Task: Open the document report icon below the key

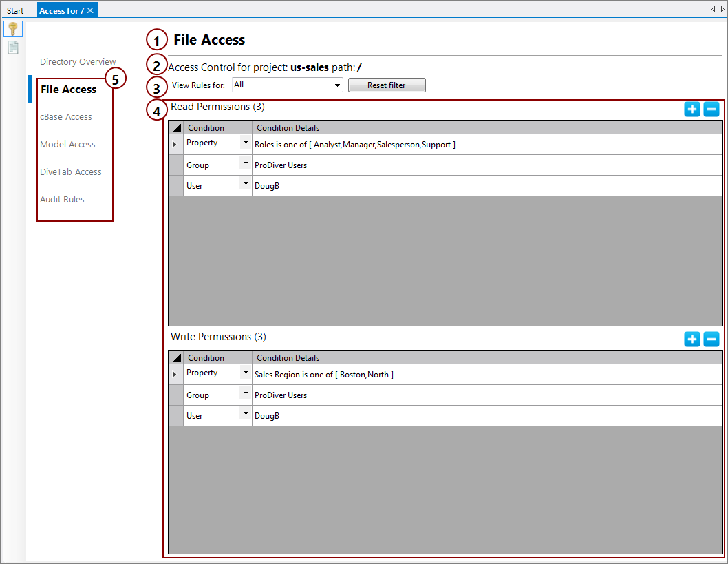Action: coord(13,47)
